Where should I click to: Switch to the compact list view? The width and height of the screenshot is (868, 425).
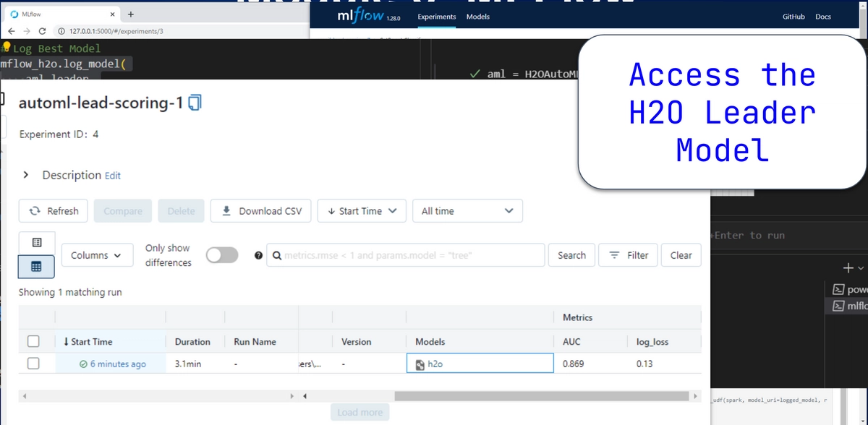36,242
